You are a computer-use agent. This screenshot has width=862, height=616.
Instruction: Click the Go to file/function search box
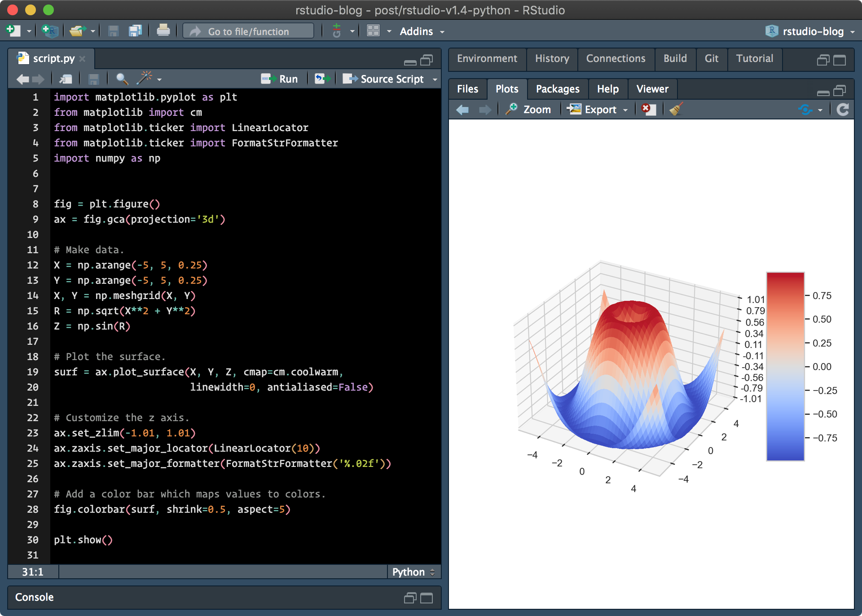click(248, 31)
